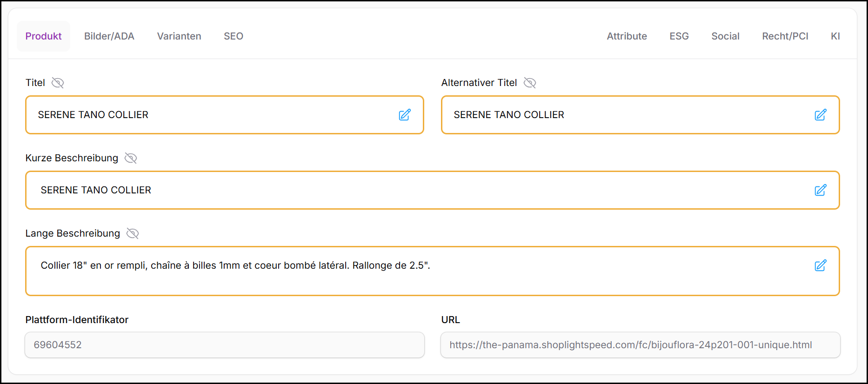Click the edit icon in Alternativer Titel field
Viewport: 868px width, 384px height.
coord(820,115)
